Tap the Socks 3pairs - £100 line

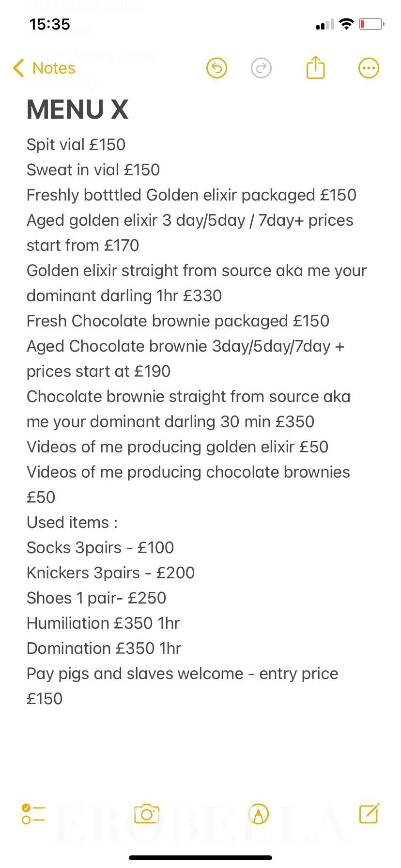(x=100, y=548)
